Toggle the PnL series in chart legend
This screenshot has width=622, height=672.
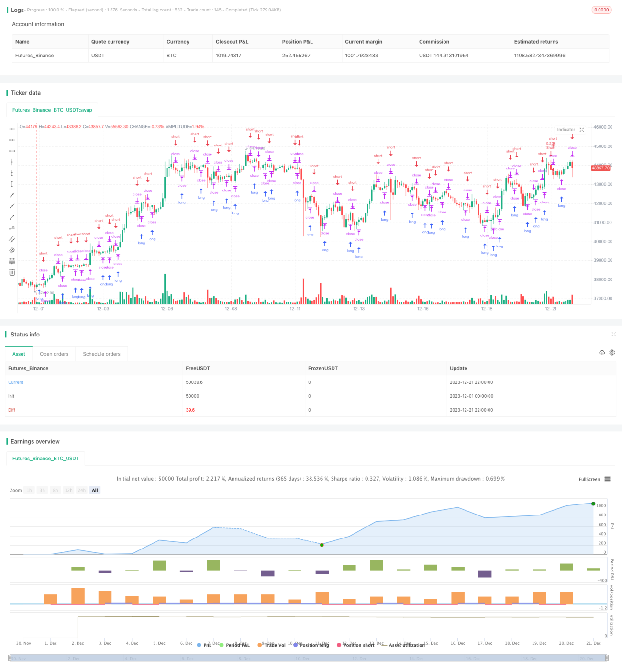point(204,645)
